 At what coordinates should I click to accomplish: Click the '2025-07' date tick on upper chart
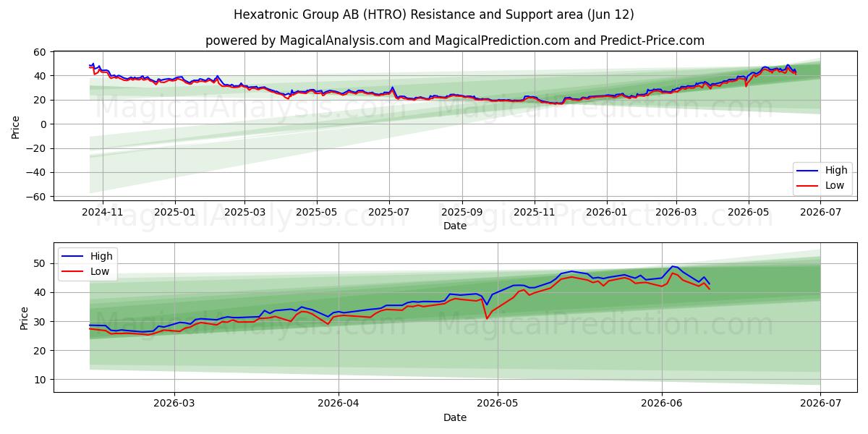tap(389, 213)
